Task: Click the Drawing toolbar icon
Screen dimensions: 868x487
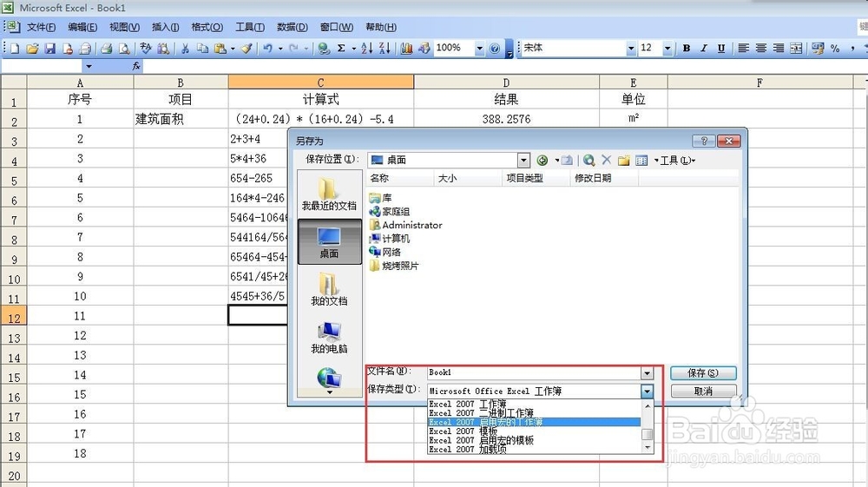Action: click(424, 49)
